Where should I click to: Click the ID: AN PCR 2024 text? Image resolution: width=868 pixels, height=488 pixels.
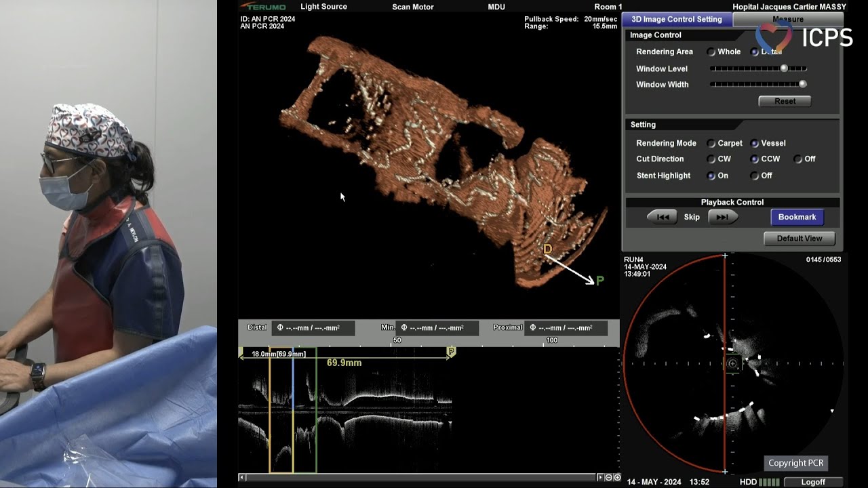(x=268, y=19)
